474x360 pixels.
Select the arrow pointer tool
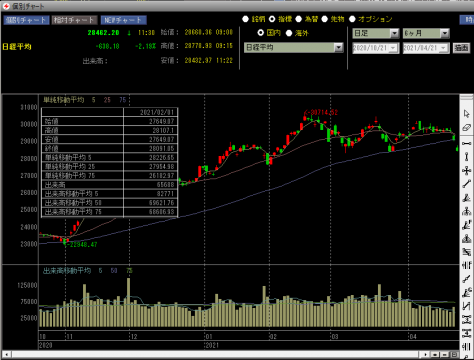click(466, 114)
